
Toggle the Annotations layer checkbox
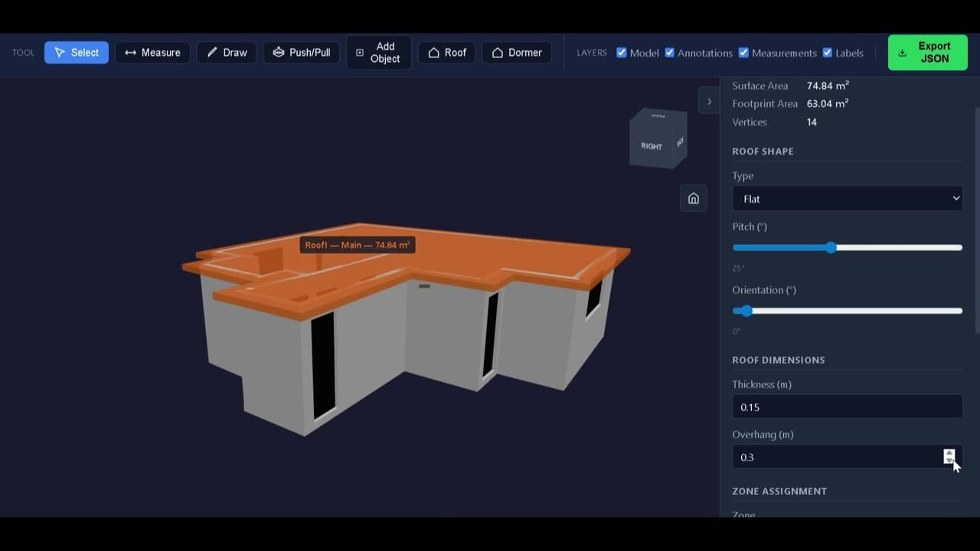point(670,52)
